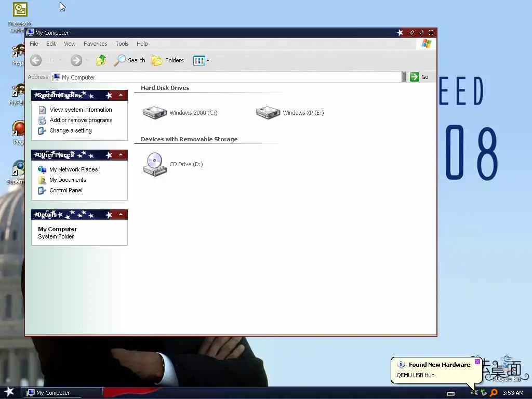Image resolution: width=532 pixels, height=399 pixels.
Task: Click the green safely remove tray icon
Action: pyautogui.click(x=484, y=393)
